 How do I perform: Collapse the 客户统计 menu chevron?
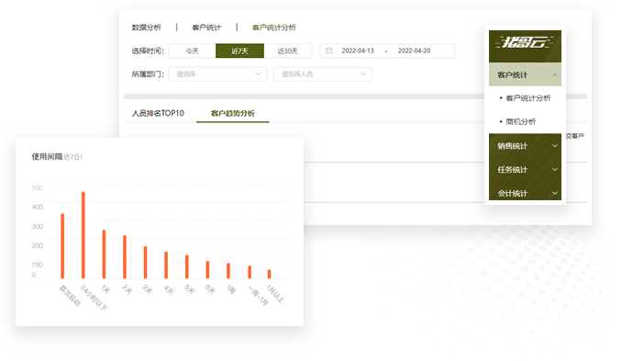[x=555, y=74]
